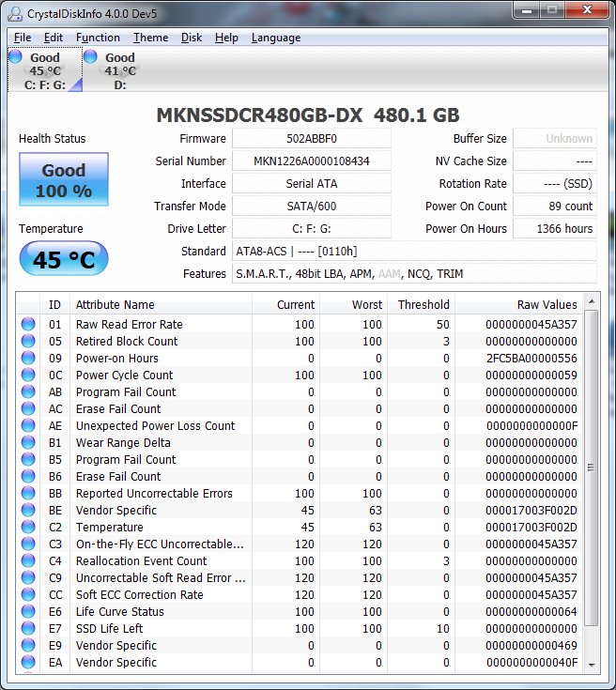This screenshot has height=690, width=616.
Task: Click the Features field listing S.M.A.R.T.
Action: point(414,274)
